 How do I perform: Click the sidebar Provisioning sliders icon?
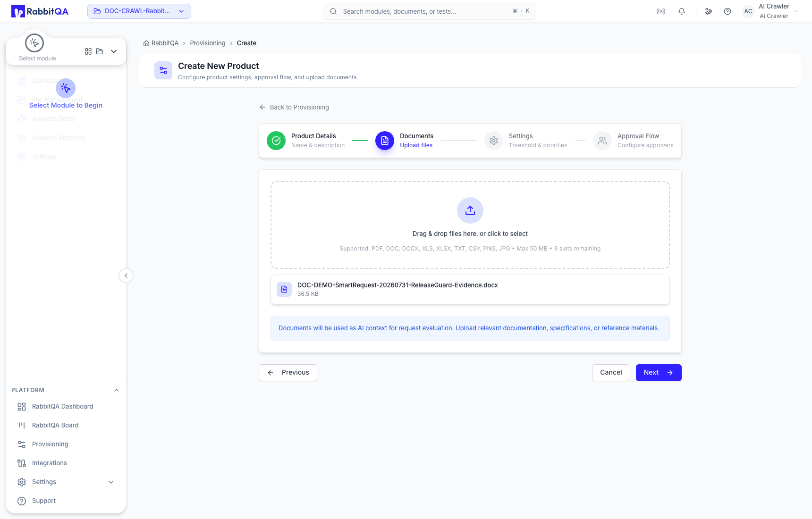click(22, 444)
